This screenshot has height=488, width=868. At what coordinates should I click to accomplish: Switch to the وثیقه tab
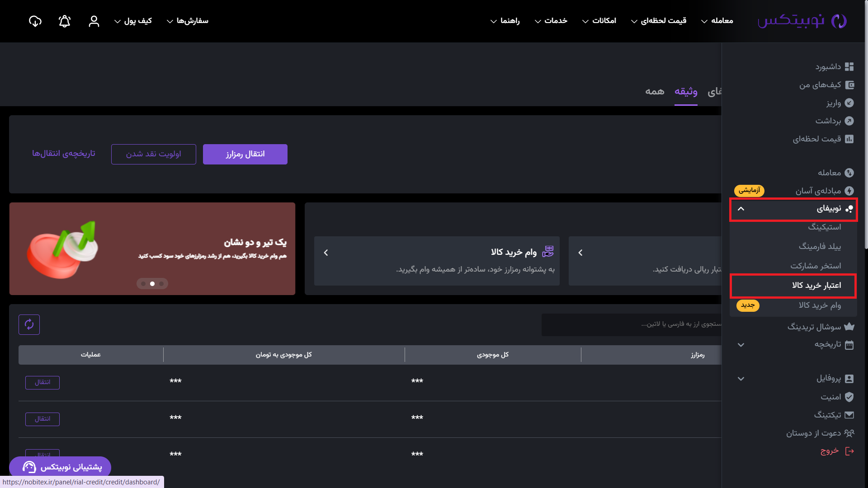(x=686, y=92)
